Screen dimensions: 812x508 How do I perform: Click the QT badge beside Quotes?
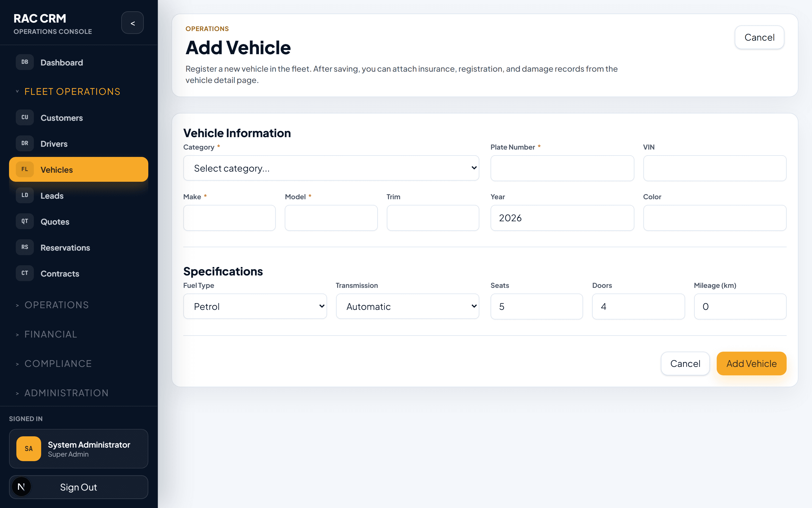[25, 222]
